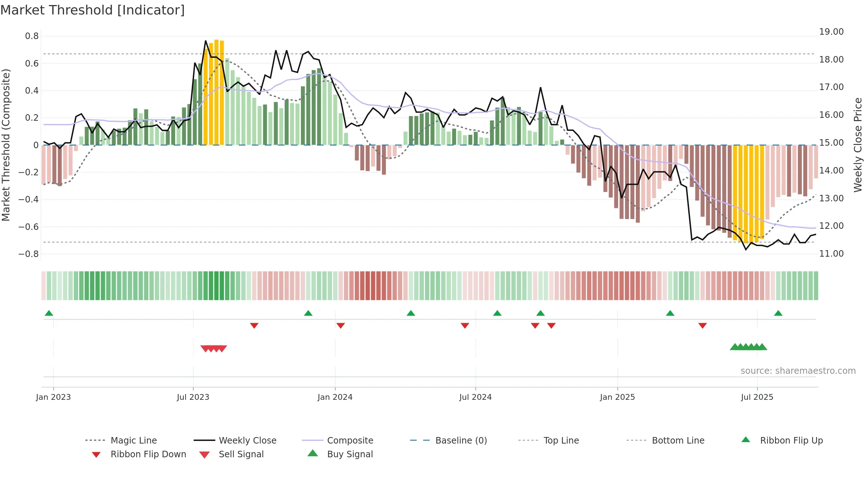This screenshot has width=868, height=488.
Task: Toggle the Buy Signal legend entry
Action: tap(340, 454)
